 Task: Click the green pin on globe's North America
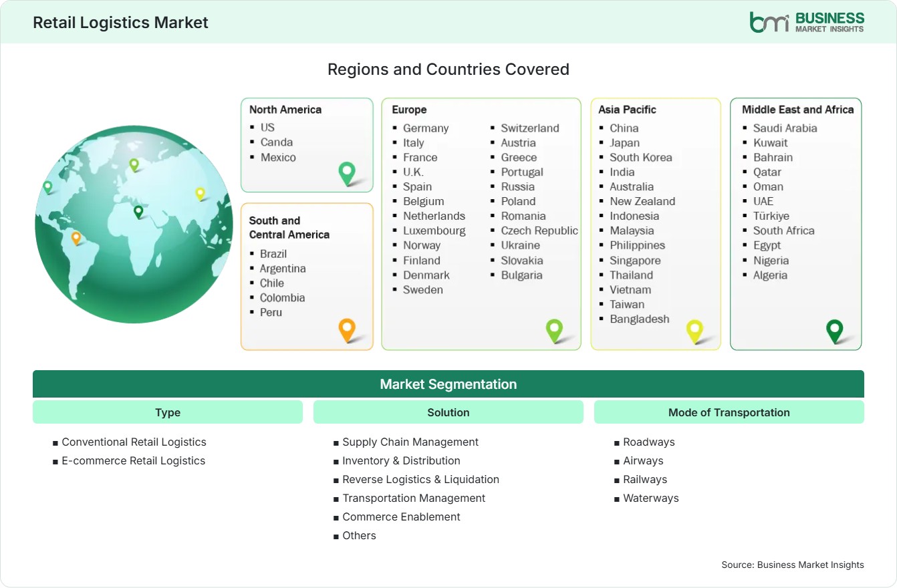point(47,187)
